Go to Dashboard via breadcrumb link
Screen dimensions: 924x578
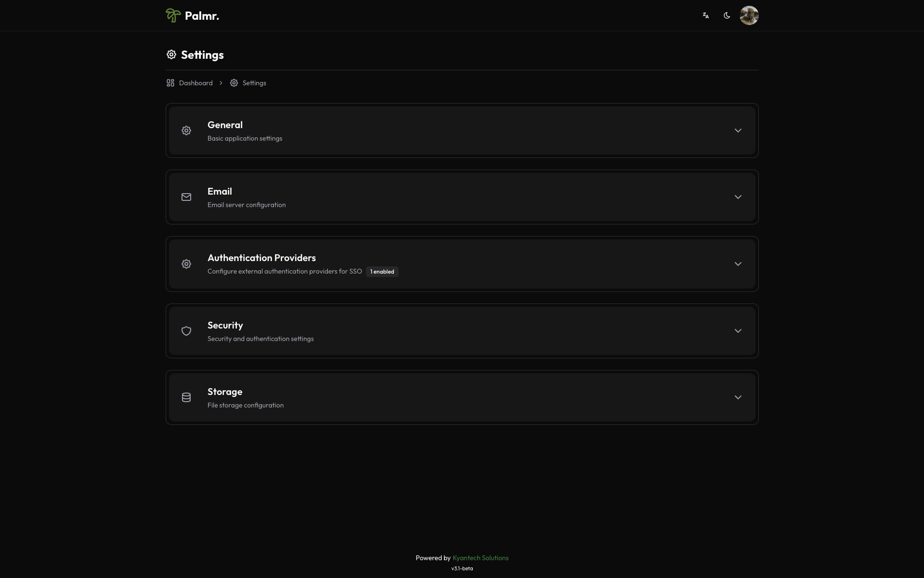tap(196, 83)
